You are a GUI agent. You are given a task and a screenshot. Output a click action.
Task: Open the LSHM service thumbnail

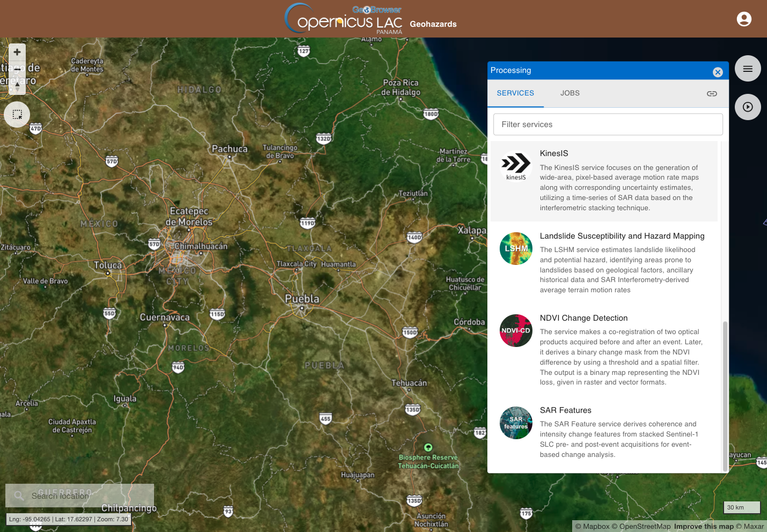516,248
